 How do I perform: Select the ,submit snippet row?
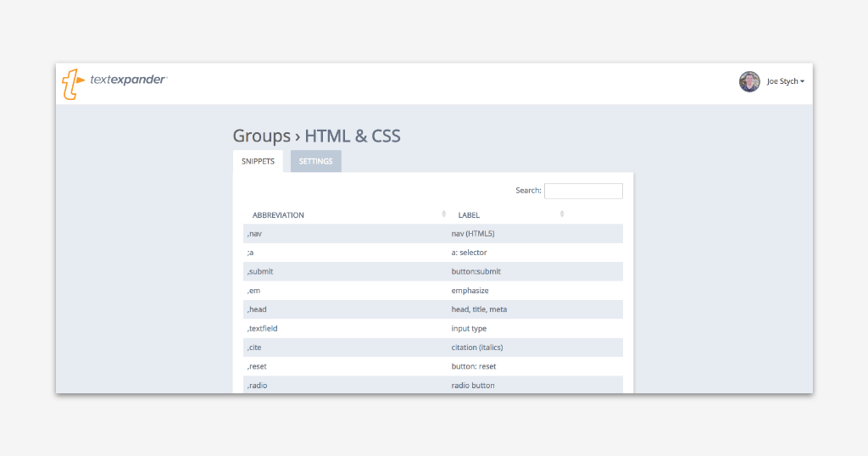(433, 271)
